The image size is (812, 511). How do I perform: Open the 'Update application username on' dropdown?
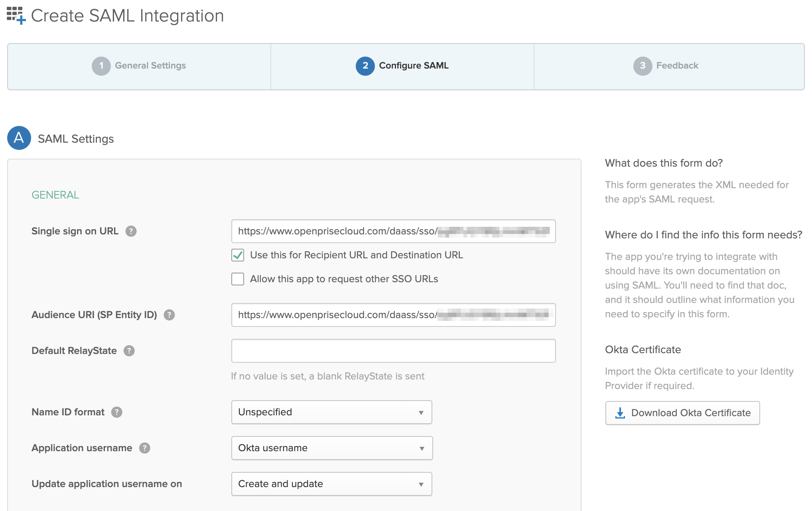point(332,484)
